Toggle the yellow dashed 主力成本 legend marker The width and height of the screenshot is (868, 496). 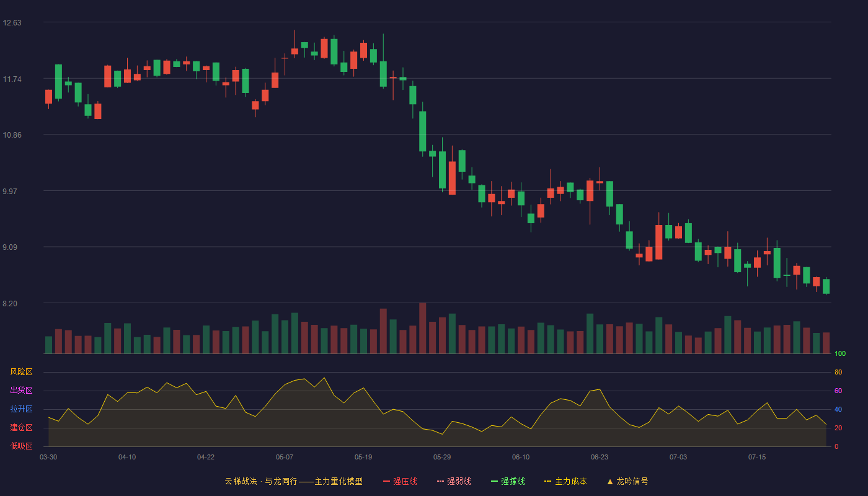tap(548, 481)
